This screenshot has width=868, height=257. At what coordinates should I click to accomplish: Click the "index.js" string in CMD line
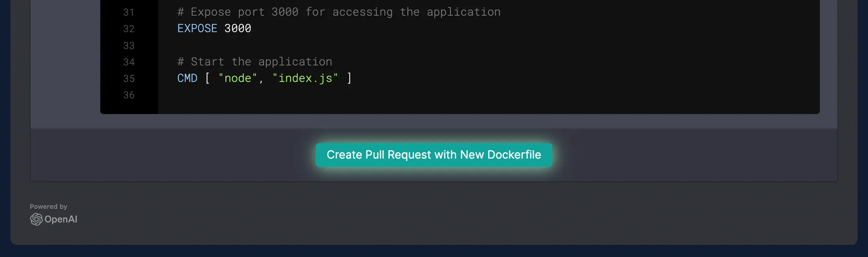305,78
